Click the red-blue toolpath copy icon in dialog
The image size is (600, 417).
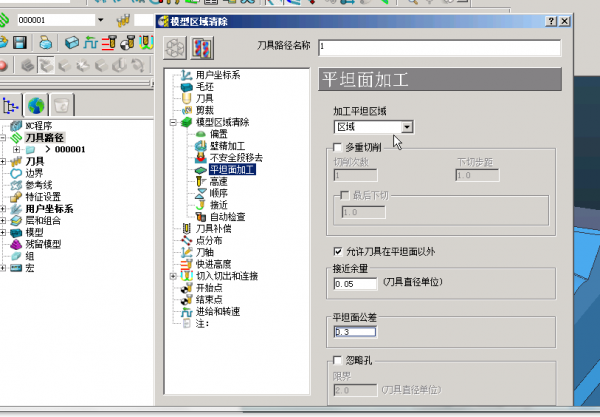[202, 48]
